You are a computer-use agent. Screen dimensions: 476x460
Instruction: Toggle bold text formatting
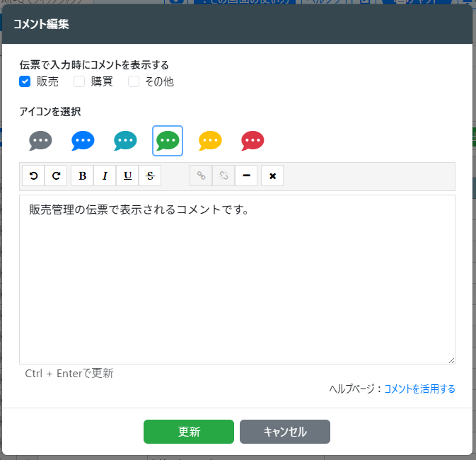82,176
